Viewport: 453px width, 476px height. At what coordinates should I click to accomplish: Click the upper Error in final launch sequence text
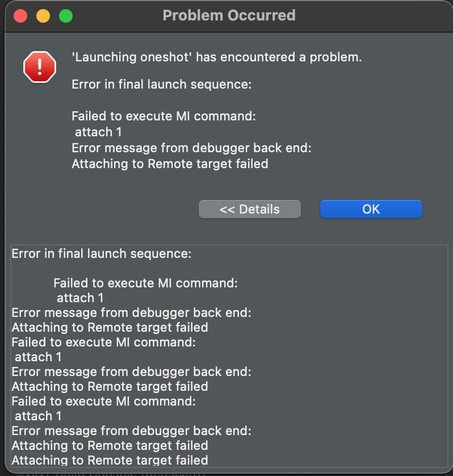click(162, 84)
